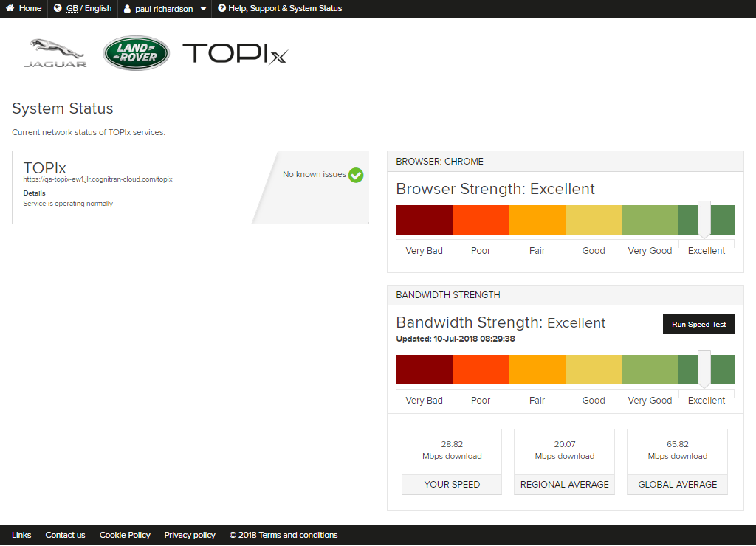Image resolution: width=756 pixels, height=546 pixels.
Task: Click the BANDWIDTH STRENGTH panel header
Action: [566, 295]
